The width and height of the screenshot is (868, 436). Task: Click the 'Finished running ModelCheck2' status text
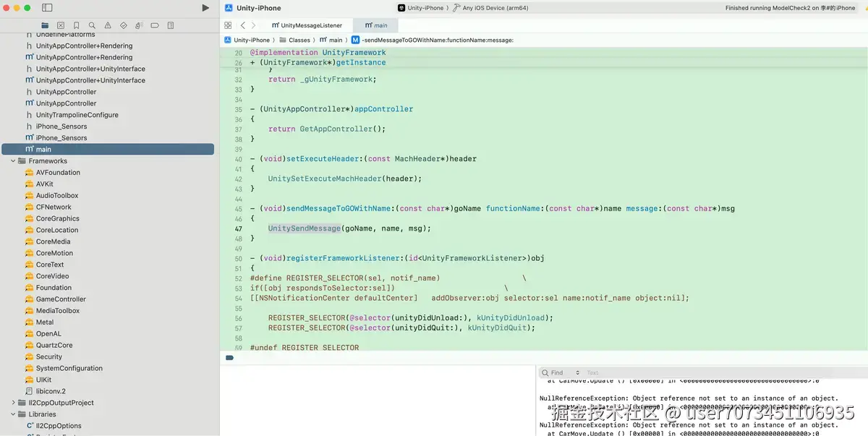click(x=790, y=8)
